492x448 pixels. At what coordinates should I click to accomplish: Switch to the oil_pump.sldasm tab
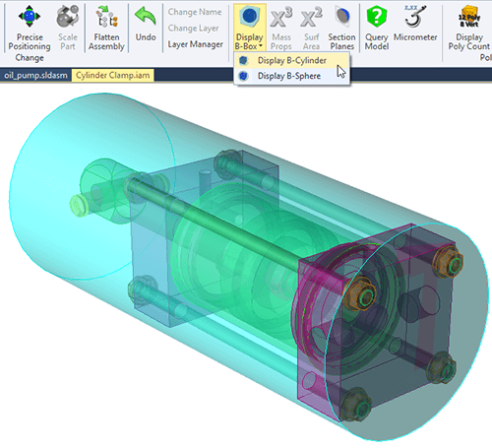35,76
